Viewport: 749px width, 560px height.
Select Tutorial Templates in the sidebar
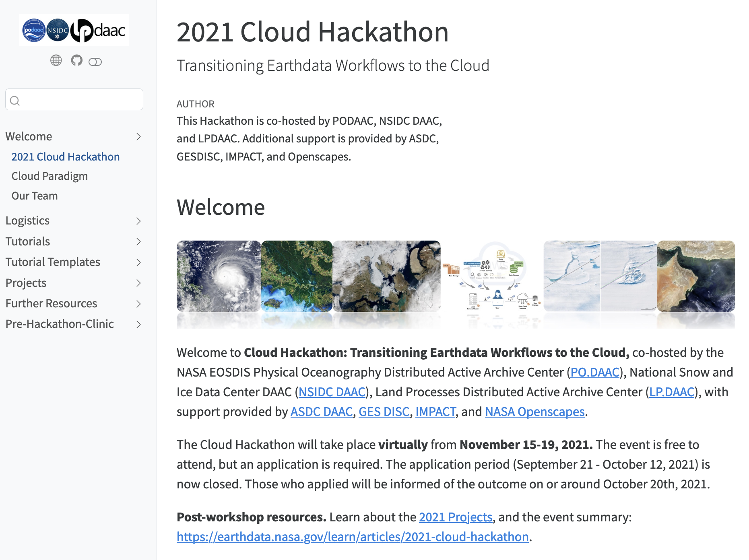pos(53,262)
